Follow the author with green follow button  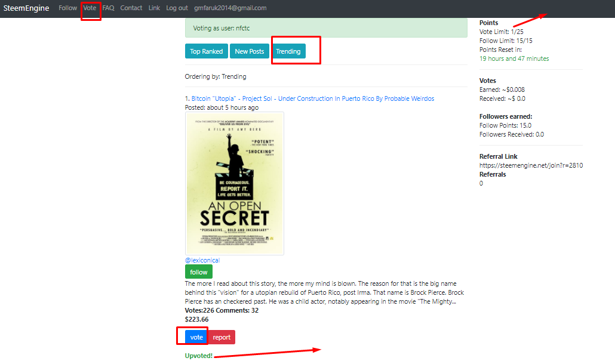click(199, 272)
